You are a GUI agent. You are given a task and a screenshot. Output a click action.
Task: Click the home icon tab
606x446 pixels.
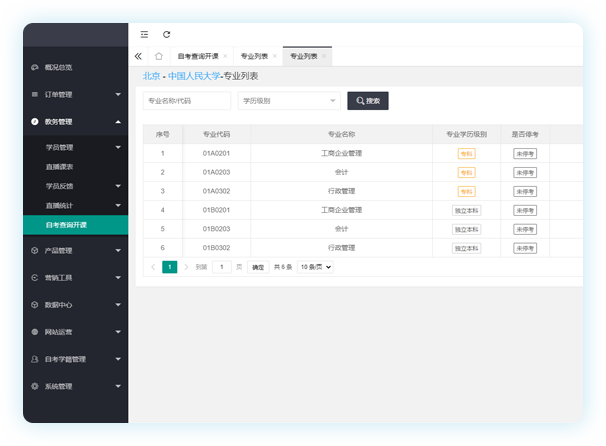click(x=159, y=56)
